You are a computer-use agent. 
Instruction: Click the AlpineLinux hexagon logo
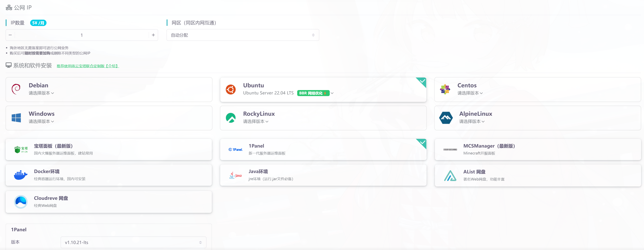point(446,118)
